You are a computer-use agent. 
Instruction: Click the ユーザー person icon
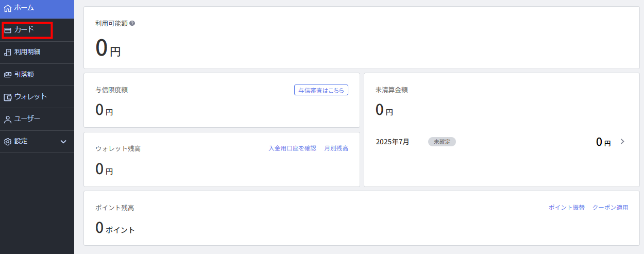click(x=8, y=120)
